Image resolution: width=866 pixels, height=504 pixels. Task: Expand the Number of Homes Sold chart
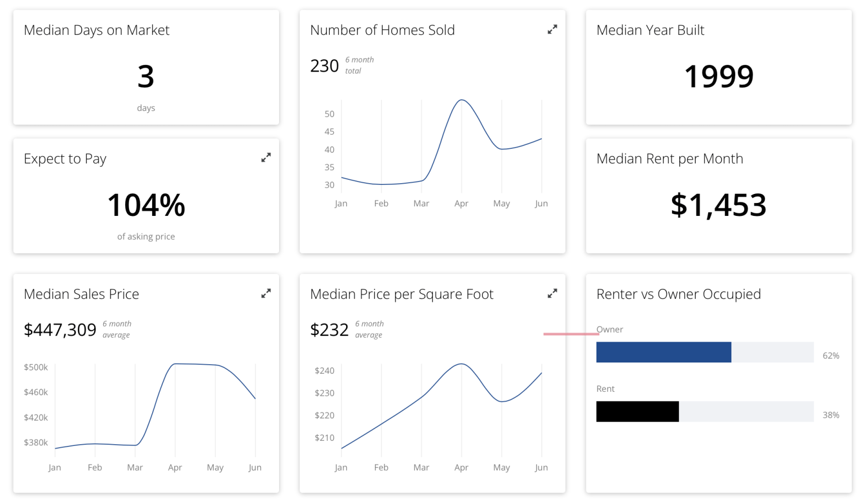coord(553,29)
